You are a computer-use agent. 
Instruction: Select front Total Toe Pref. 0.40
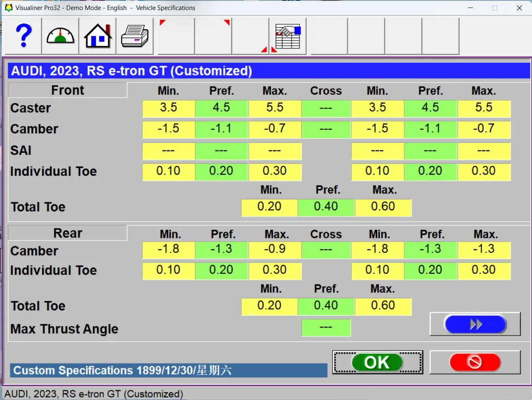click(326, 207)
